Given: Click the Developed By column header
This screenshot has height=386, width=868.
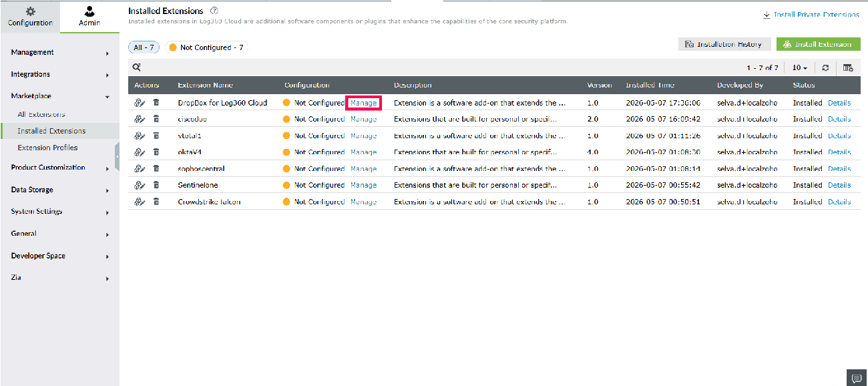Looking at the screenshot, I should (x=740, y=85).
